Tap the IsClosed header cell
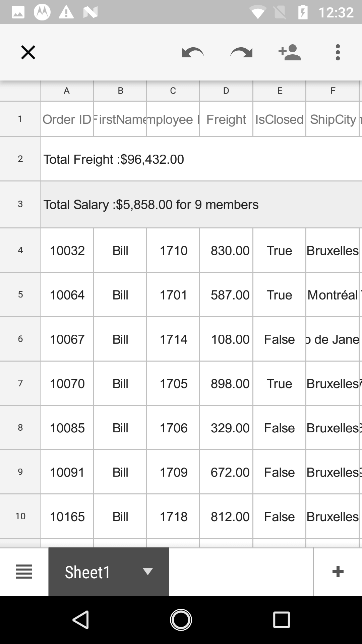362x644 pixels. (279, 119)
